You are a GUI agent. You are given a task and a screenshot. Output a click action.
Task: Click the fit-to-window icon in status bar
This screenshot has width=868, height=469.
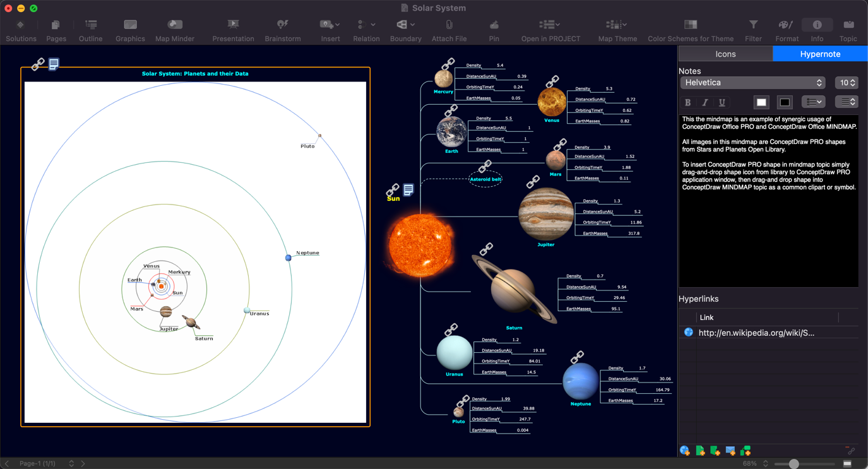(847, 464)
